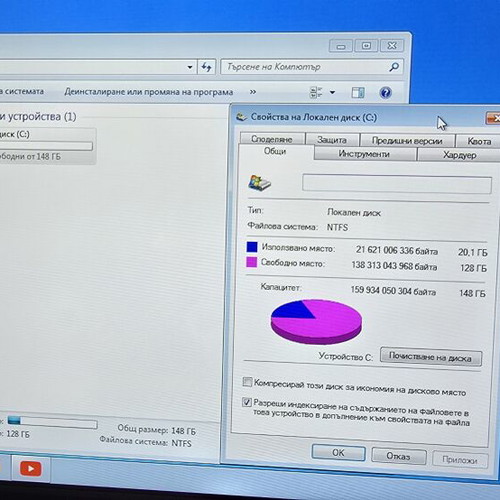Maximize the Explorer window

click(366, 45)
